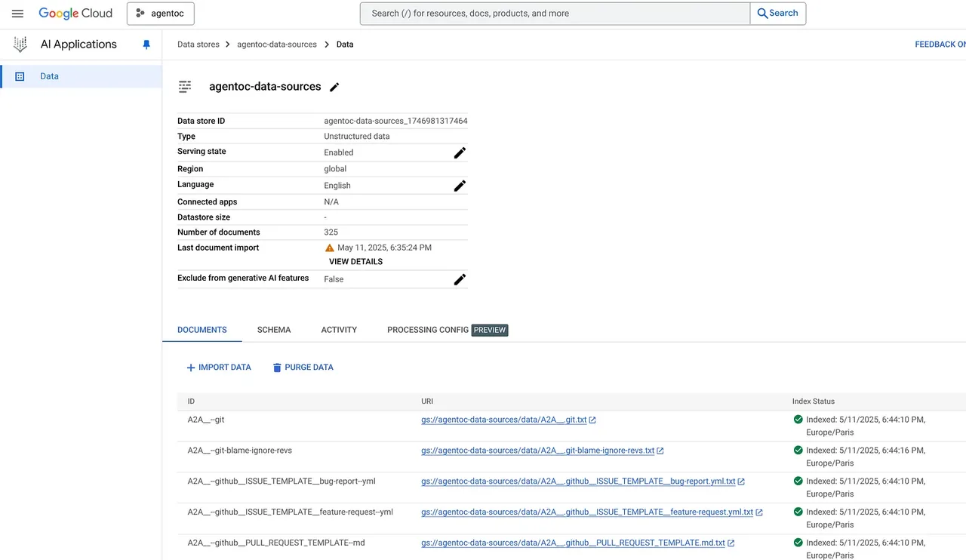Click indexed checkmark for bug-report row

(x=798, y=482)
